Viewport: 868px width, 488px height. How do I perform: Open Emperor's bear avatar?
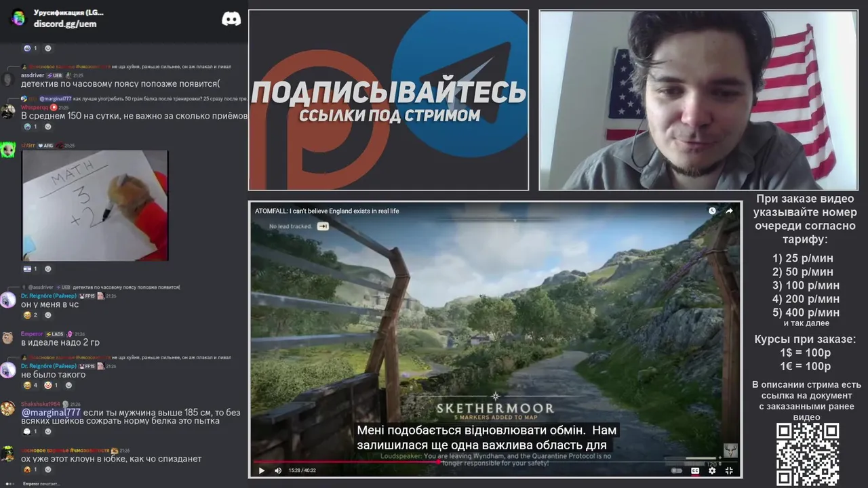(x=8, y=338)
